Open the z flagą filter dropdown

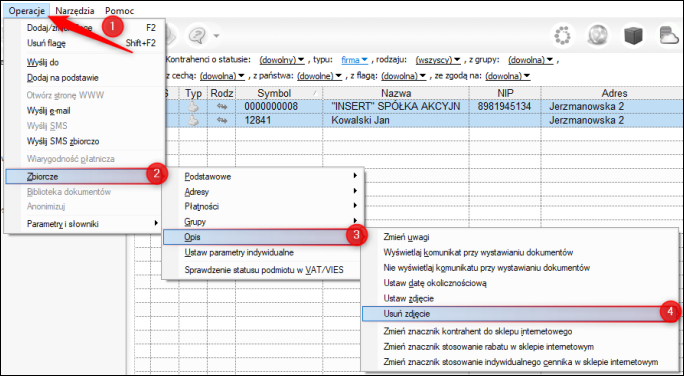[404, 76]
